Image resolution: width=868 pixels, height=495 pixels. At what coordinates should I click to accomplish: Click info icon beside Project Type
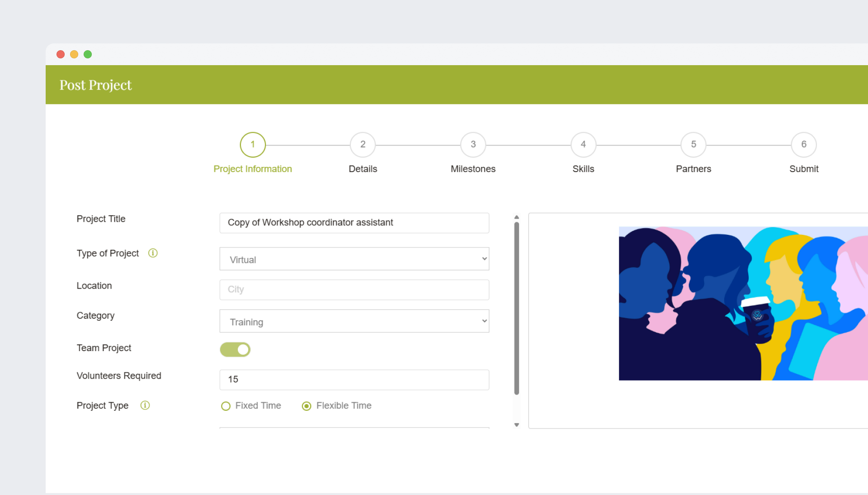pos(145,405)
